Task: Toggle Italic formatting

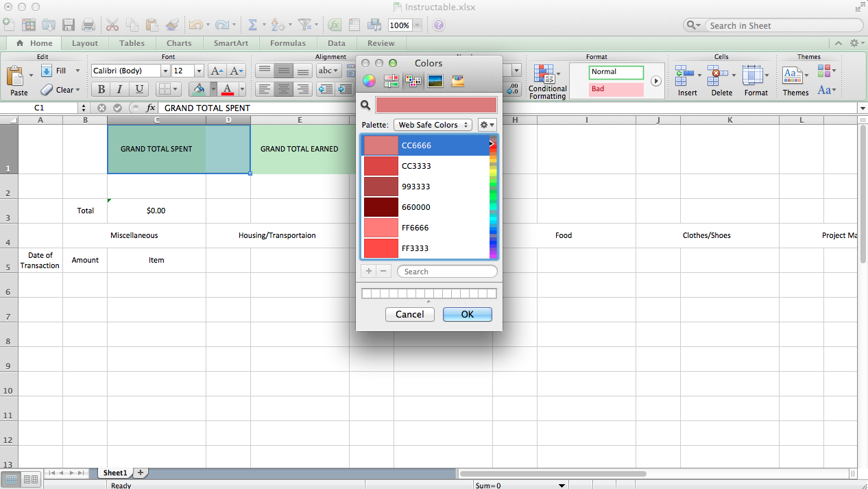Action: coord(120,89)
